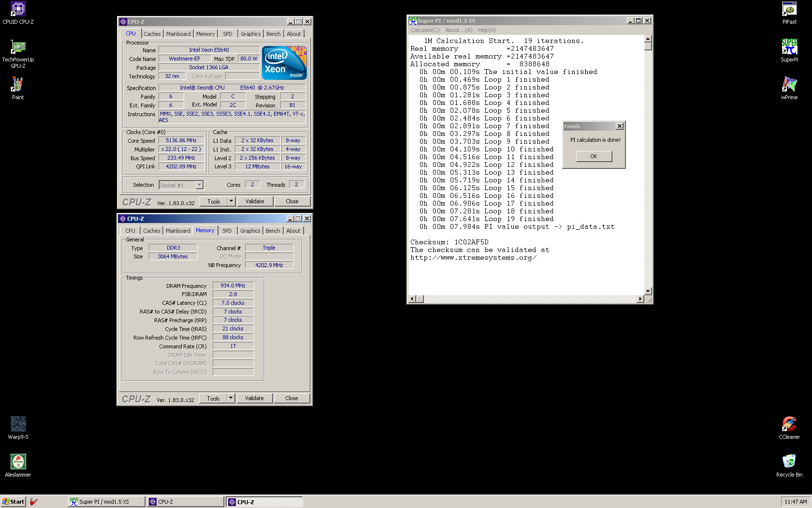Click Validate in upper CPU-Z window
Screen dimensions: 812x508
(255, 201)
